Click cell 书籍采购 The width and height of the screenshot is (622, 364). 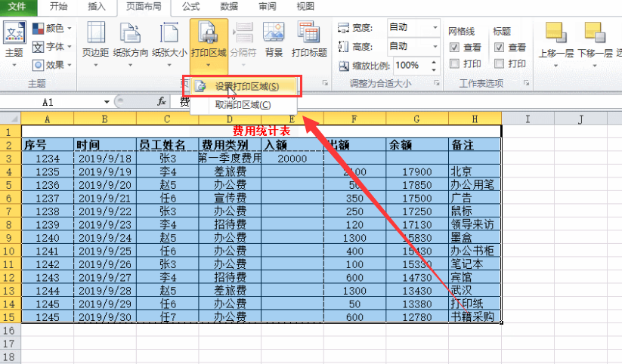pos(475,317)
